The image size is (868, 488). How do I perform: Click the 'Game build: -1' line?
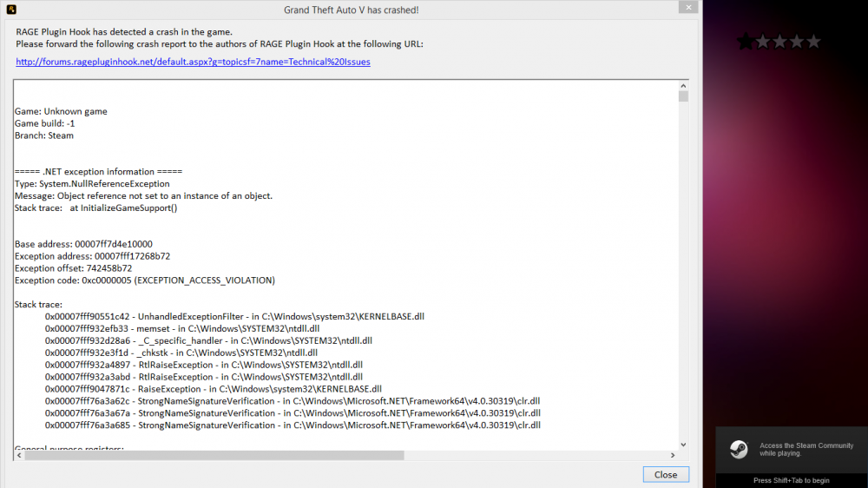click(x=45, y=123)
